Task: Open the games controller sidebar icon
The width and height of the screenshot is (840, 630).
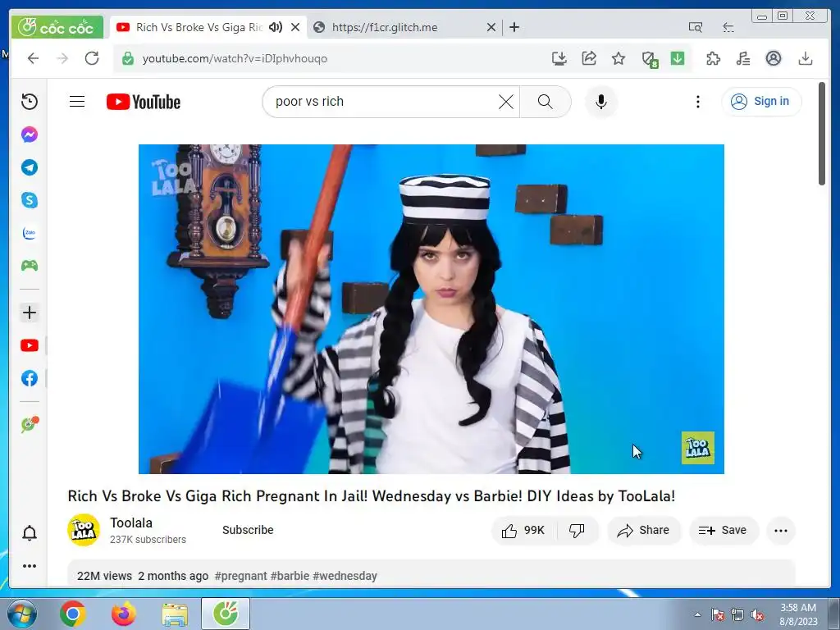Action: click(x=30, y=265)
